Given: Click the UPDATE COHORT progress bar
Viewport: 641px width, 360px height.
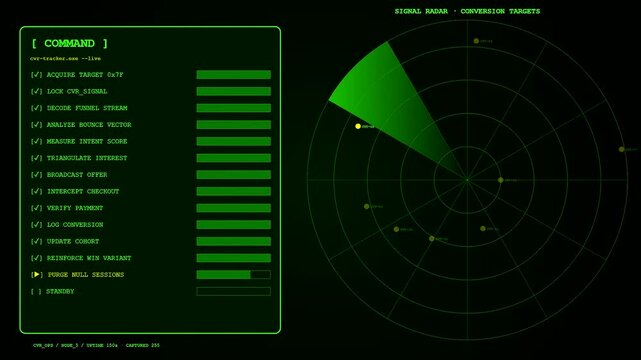Looking at the screenshot, I should (233, 241).
